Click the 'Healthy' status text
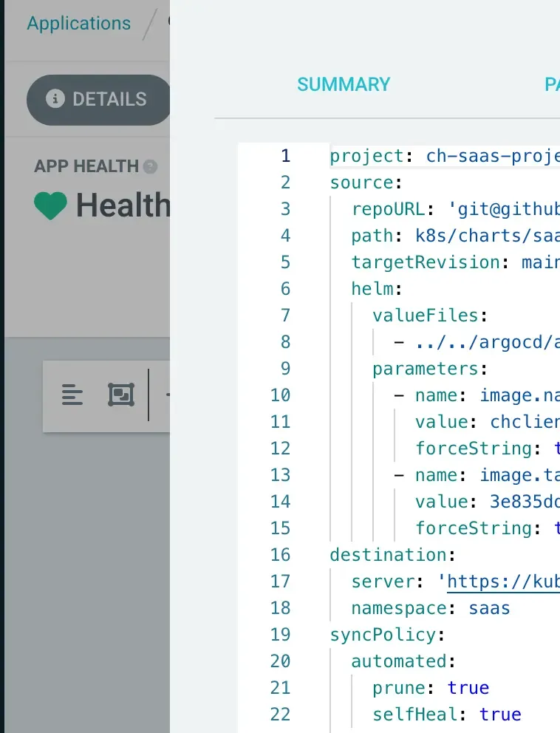Screen dimensions: 560x733 (x=123, y=205)
